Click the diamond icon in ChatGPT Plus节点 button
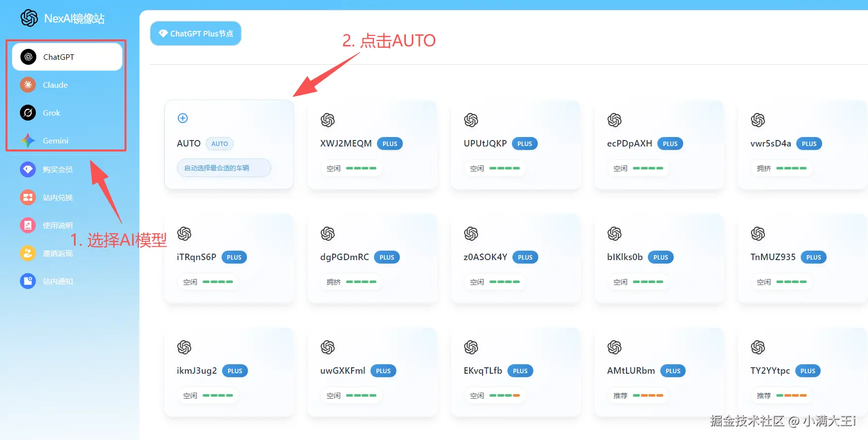The width and height of the screenshot is (868, 440). [x=163, y=33]
